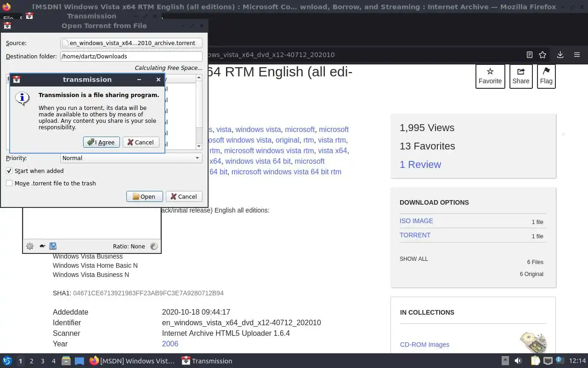588x368 pixels.
Task: Click the 6 Original files text
Action: click(531, 274)
